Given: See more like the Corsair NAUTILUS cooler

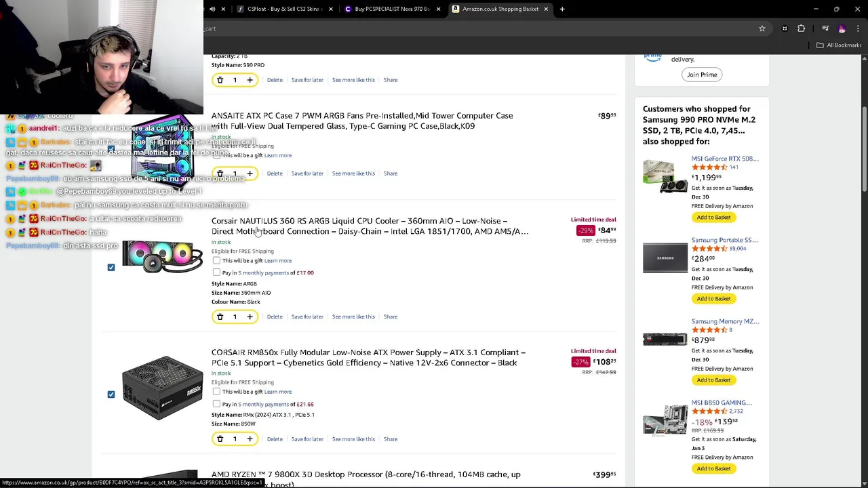Looking at the screenshot, I should [353, 317].
